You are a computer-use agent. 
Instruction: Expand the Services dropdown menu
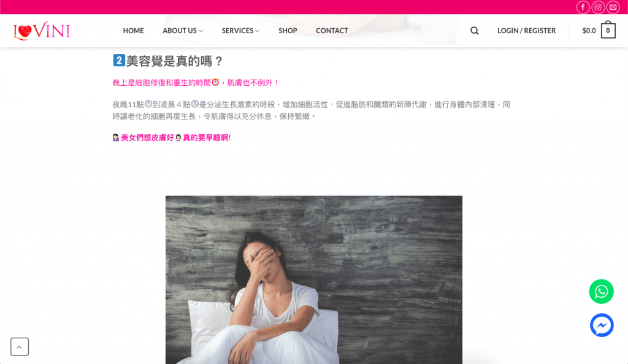coord(240,31)
